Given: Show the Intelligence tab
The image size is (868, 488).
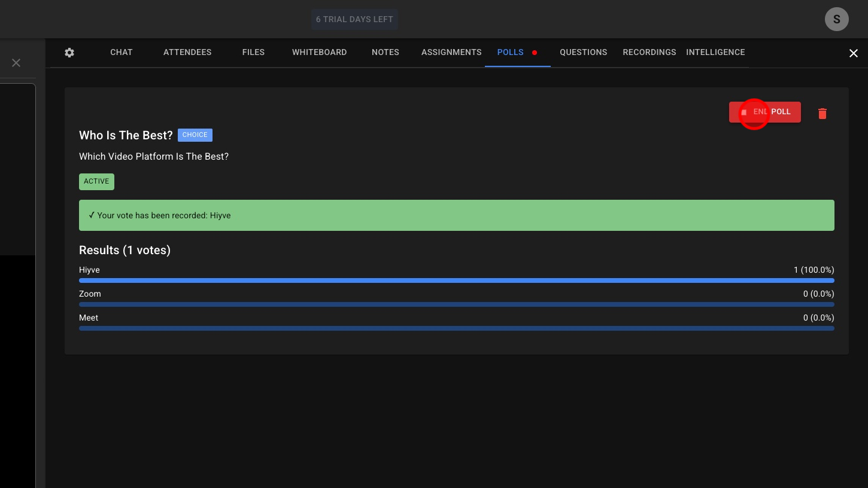Looking at the screenshot, I should point(715,53).
